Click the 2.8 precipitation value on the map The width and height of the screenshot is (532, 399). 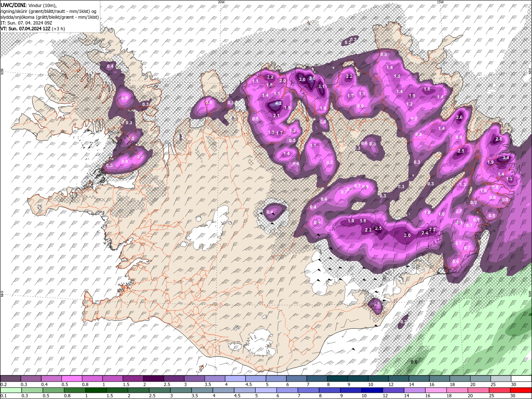[499, 139]
